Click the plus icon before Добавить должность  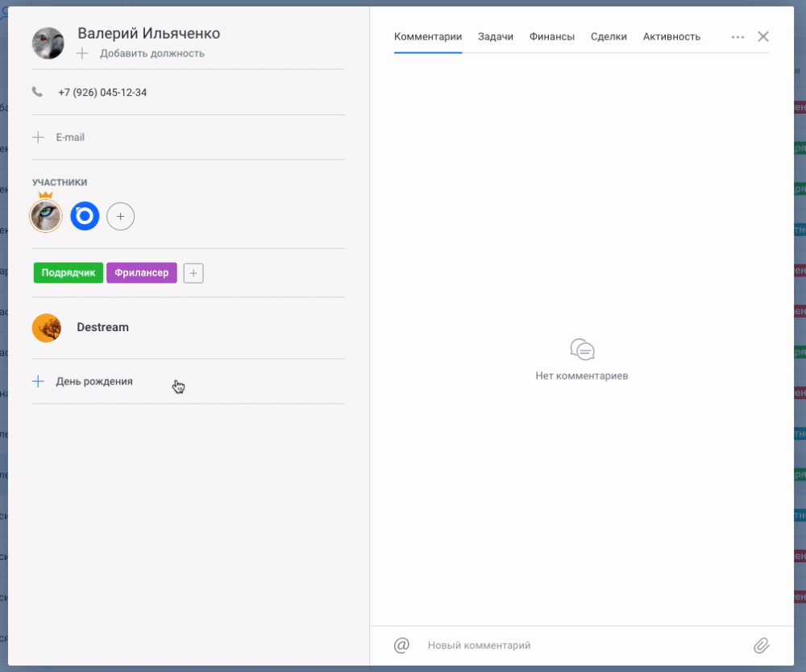click(x=82, y=53)
